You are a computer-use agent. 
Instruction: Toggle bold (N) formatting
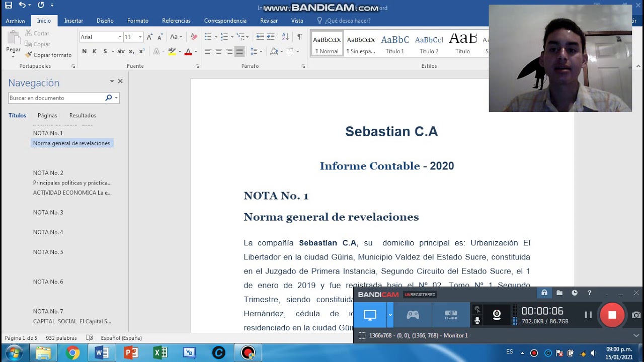pos(84,51)
